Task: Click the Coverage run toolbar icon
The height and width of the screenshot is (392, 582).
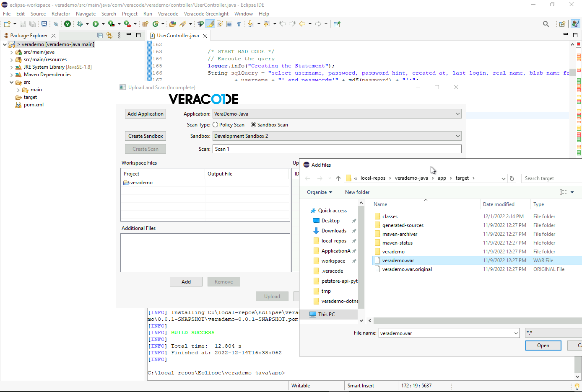Action: tap(111, 24)
